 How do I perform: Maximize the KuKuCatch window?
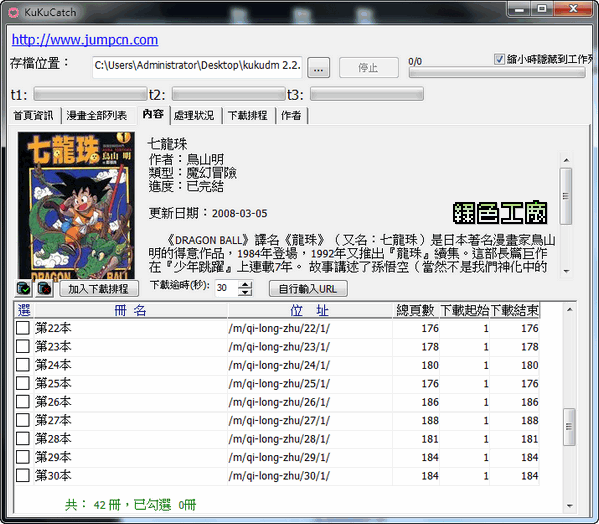542,9
